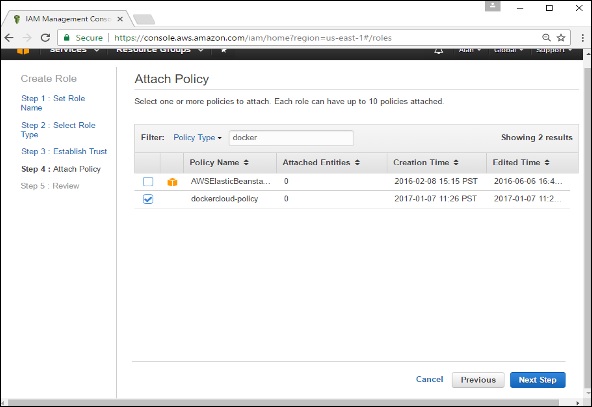The height and width of the screenshot is (407, 592).
Task: Click the Attached Entities column header
Action: [332, 163]
